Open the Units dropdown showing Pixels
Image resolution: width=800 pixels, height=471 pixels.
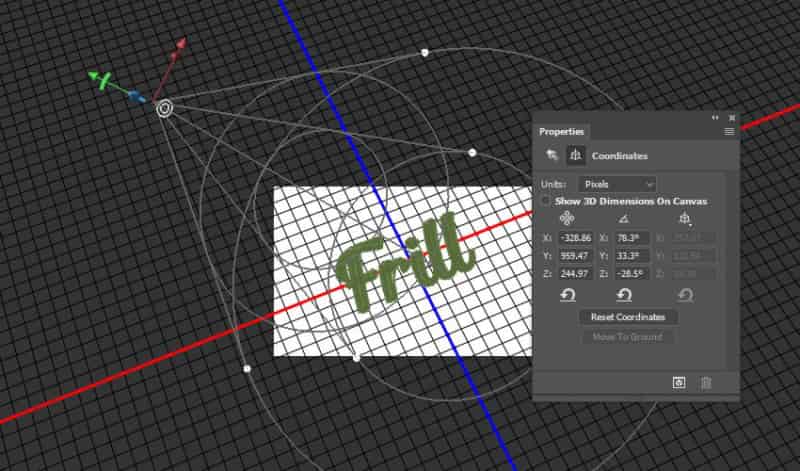[x=617, y=184]
